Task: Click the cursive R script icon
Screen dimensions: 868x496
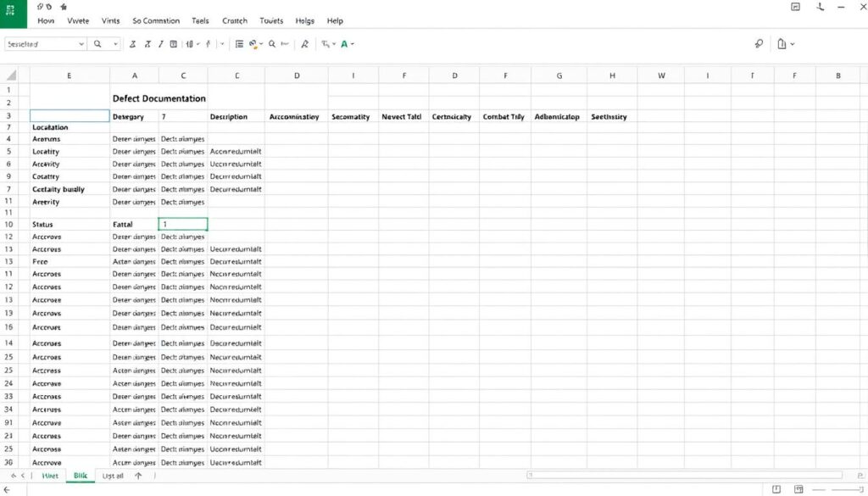Action: [x=304, y=44]
